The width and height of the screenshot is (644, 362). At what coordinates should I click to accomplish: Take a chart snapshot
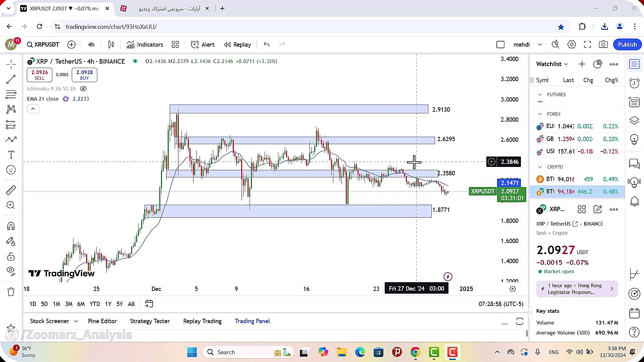tap(603, 45)
